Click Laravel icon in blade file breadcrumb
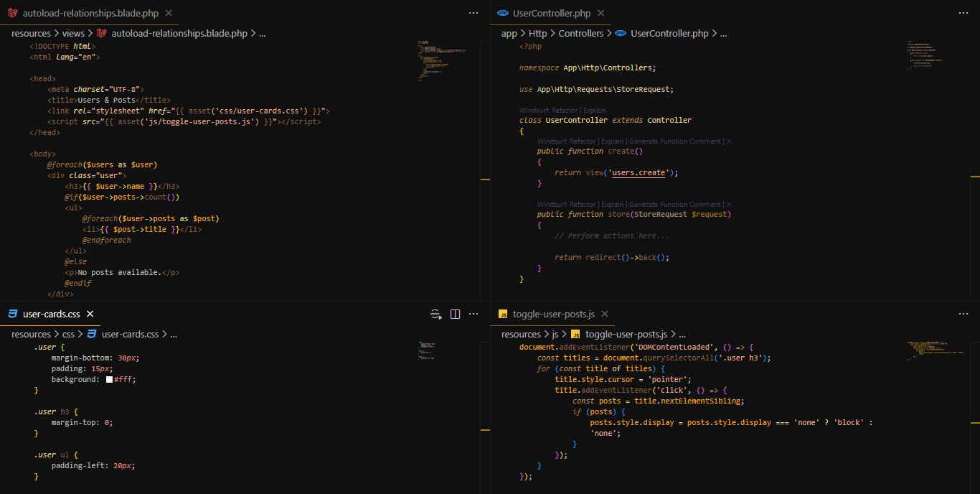Image resolution: width=980 pixels, height=494 pixels. [x=102, y=33]
